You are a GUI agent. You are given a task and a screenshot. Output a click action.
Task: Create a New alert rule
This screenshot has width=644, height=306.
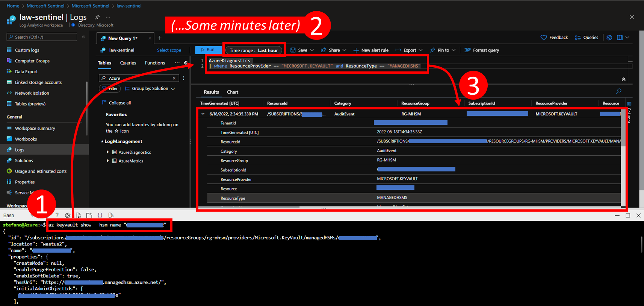(x=371, y=50)
